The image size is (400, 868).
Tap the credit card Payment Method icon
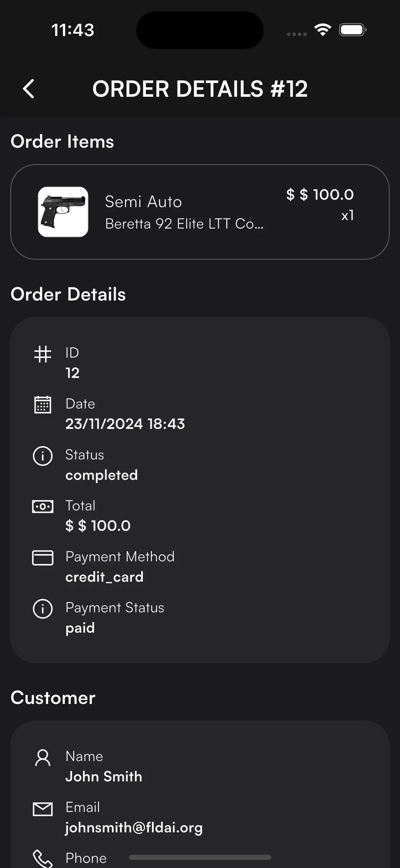point(43,558)
